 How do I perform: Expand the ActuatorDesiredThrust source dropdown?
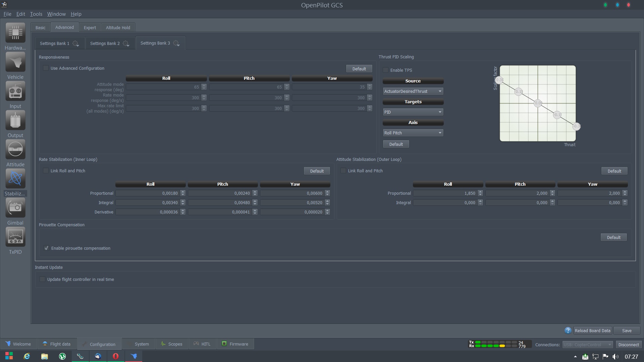pyautogui.click(x=413, y=91)
